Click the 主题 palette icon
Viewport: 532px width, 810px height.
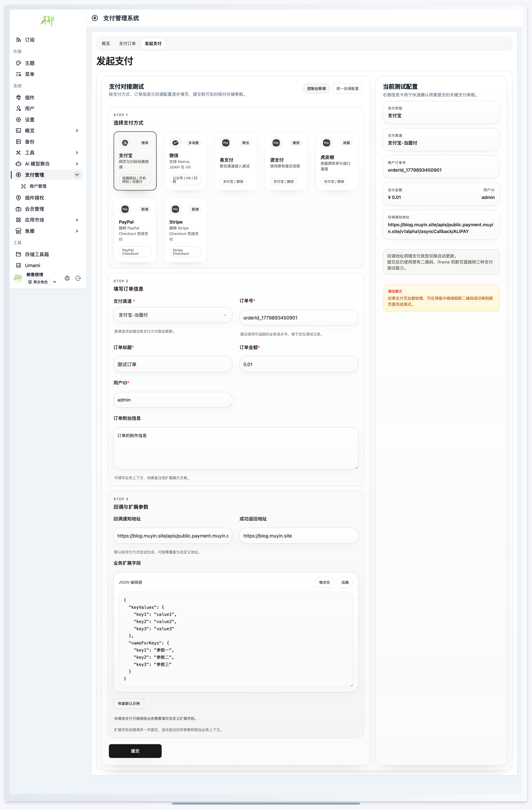18,63
